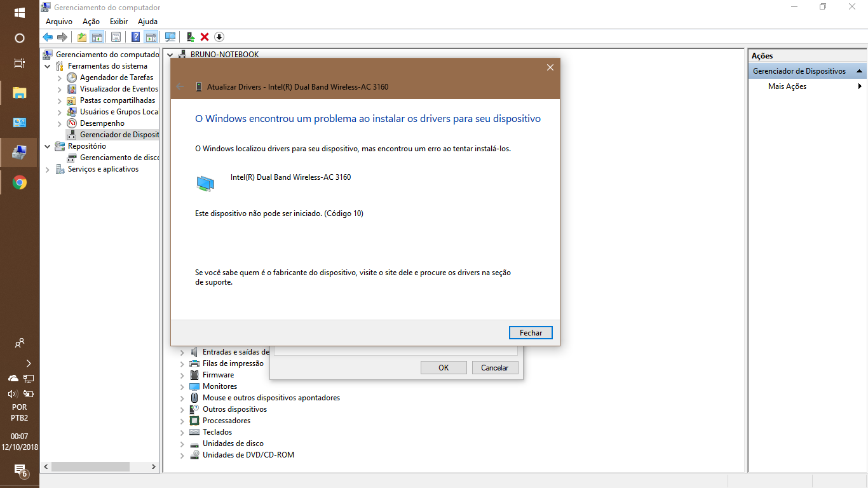
Task: Open Task View from the taskbar
Action: pyautogui.click(x=20, y=63)
